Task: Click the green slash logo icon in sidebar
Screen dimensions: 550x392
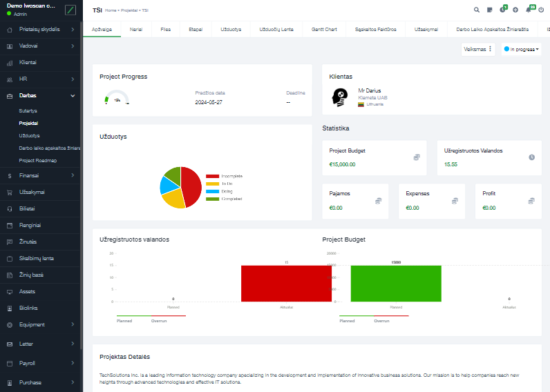Action: (70, 10)
